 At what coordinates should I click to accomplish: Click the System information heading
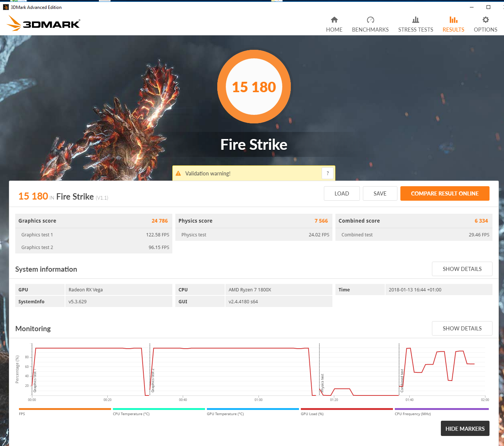[x=46, y=269]
